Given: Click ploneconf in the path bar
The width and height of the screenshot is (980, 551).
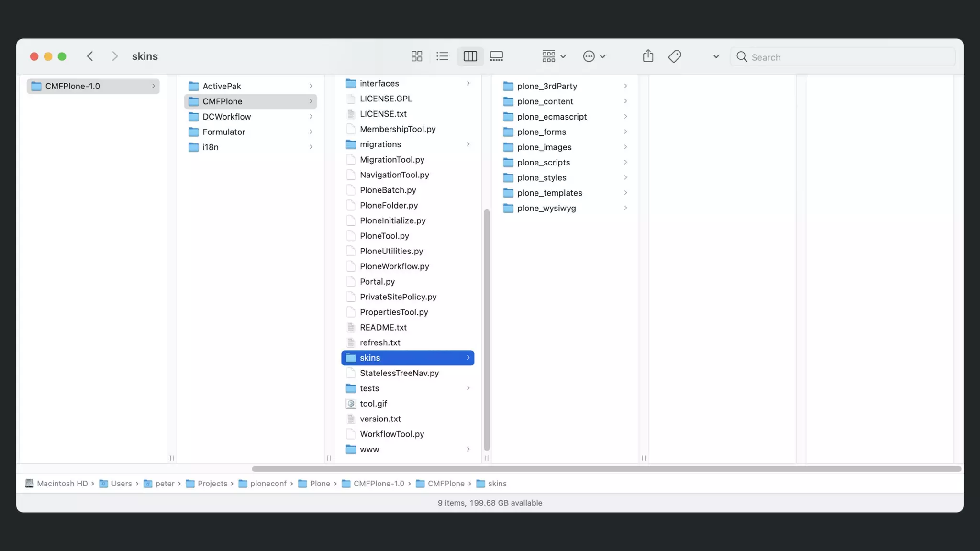Looking at the screenshot, I should 268,484.
